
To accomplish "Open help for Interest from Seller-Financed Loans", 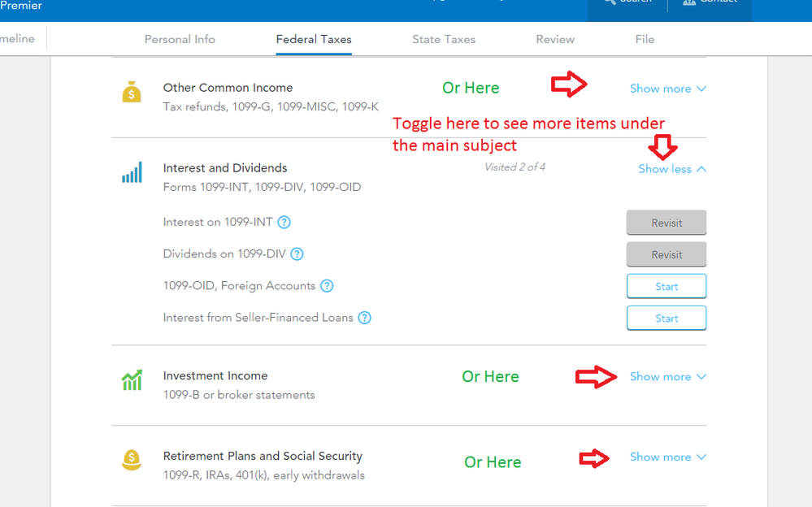I will (365, 318).
